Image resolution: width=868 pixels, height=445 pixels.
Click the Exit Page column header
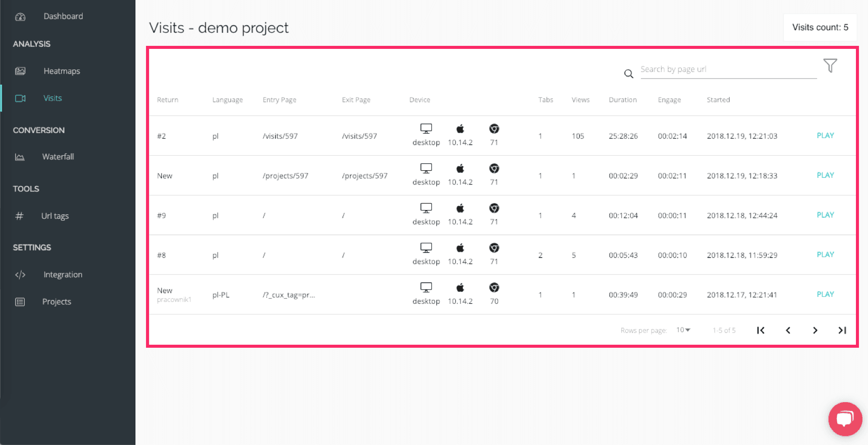pos(356,100)
